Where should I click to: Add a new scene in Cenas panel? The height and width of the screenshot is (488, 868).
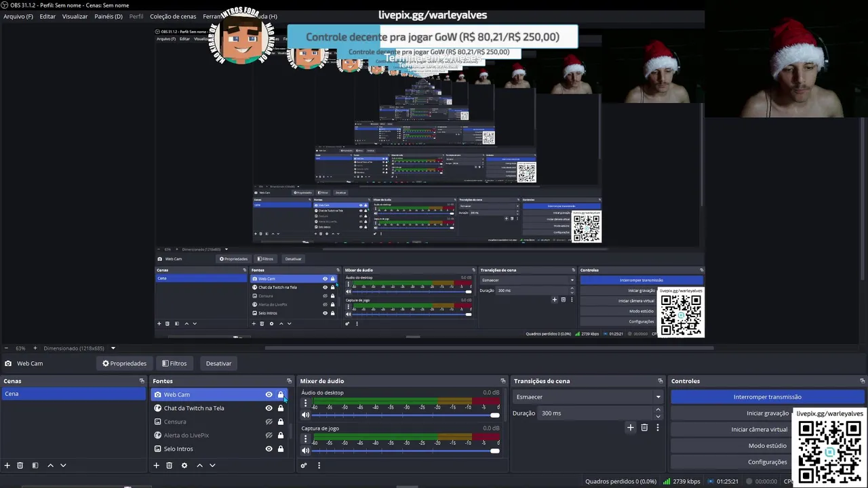(7, 466)
